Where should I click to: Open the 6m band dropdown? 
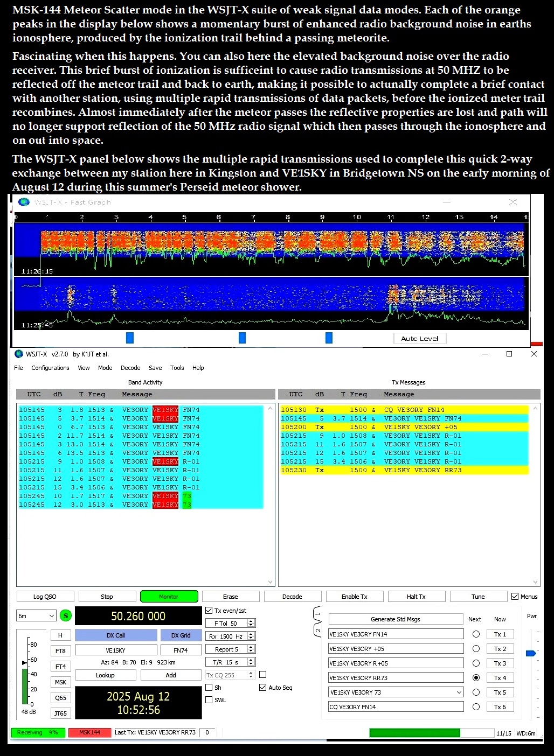click(x=37, y=615)
